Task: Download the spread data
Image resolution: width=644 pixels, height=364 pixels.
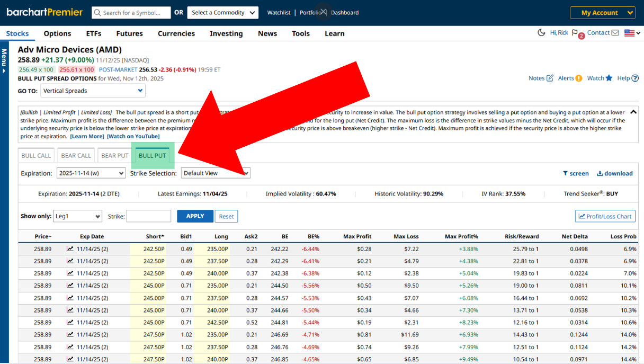Action: [614, 173]
